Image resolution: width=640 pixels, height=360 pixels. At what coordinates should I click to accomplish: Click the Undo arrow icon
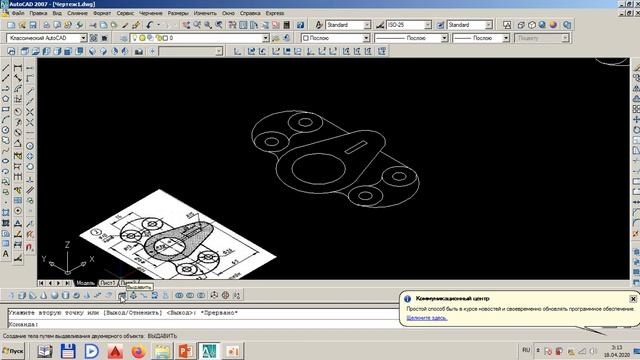[150, 25]
